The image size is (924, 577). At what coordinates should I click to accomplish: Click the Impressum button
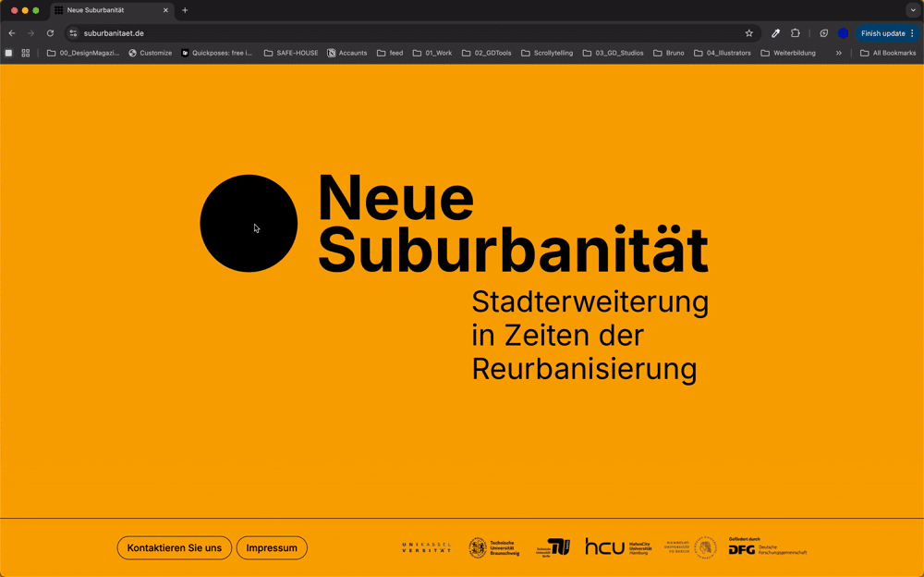click(272, 548)
